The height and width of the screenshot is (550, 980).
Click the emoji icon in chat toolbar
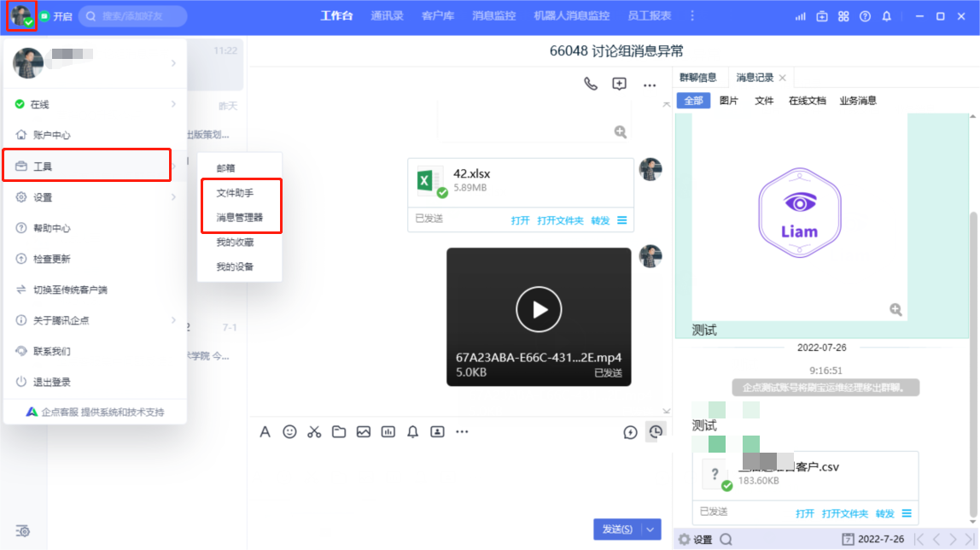[x=289, y=432]
